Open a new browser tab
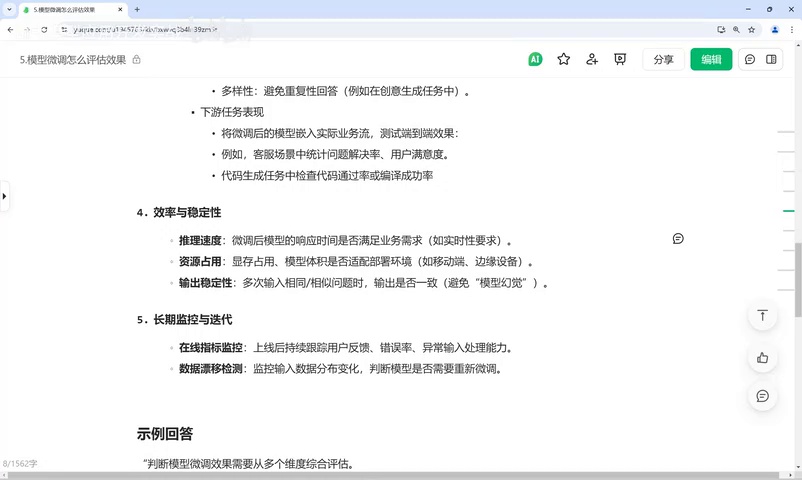Image resolution: width=802 pixels, height=480 pixels. point(137,10)
